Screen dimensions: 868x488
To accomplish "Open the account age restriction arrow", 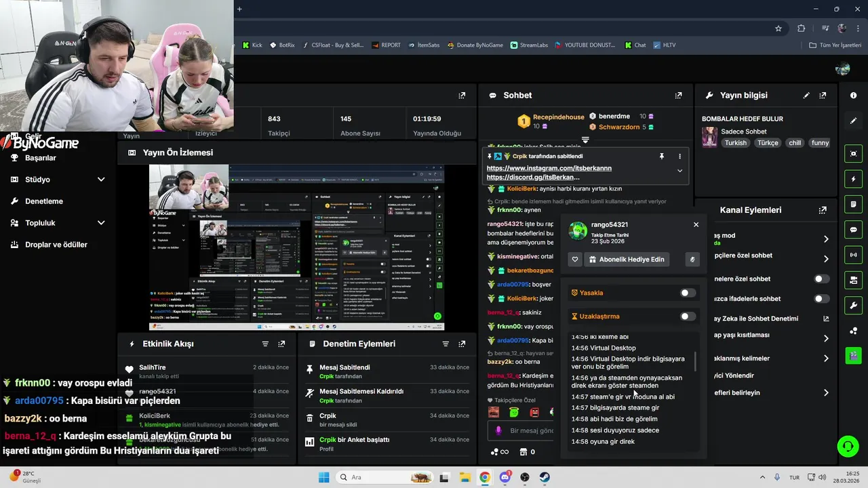I will pyautogui.click(x=826, y=338).
